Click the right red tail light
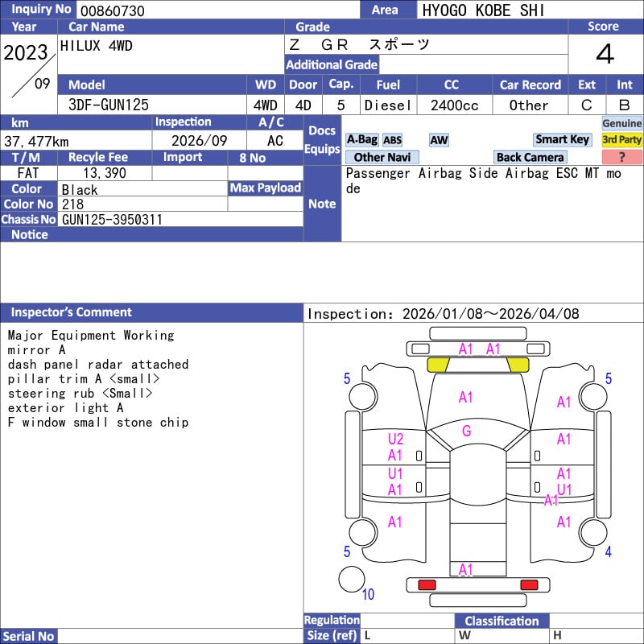The width and height of the screenshot is (644, 644). tap(529, 584)
